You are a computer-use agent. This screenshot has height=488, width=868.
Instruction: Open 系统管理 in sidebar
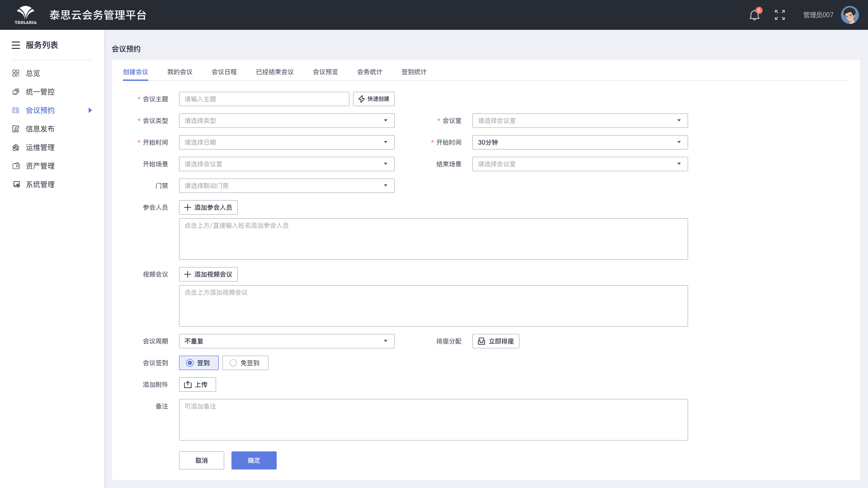(40, 184)
